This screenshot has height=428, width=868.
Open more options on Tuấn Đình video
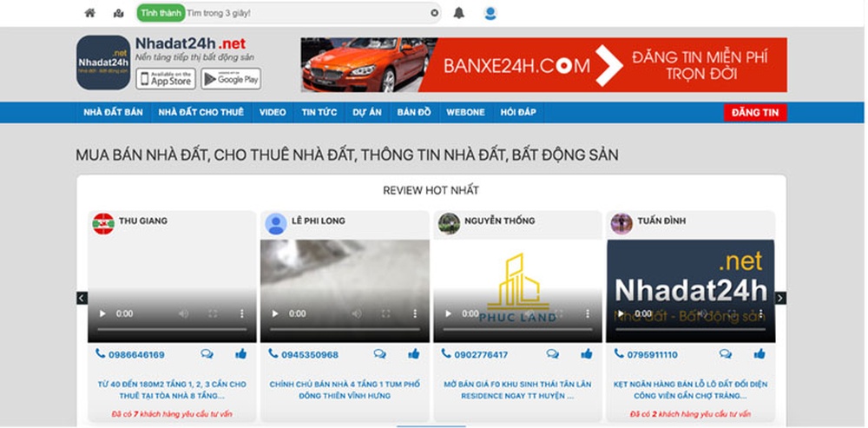(760, 313)
